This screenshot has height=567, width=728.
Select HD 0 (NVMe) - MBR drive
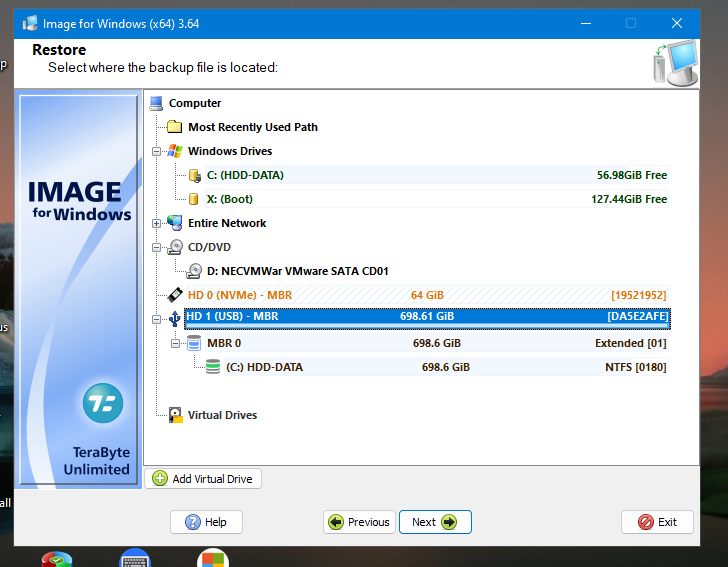427,295
